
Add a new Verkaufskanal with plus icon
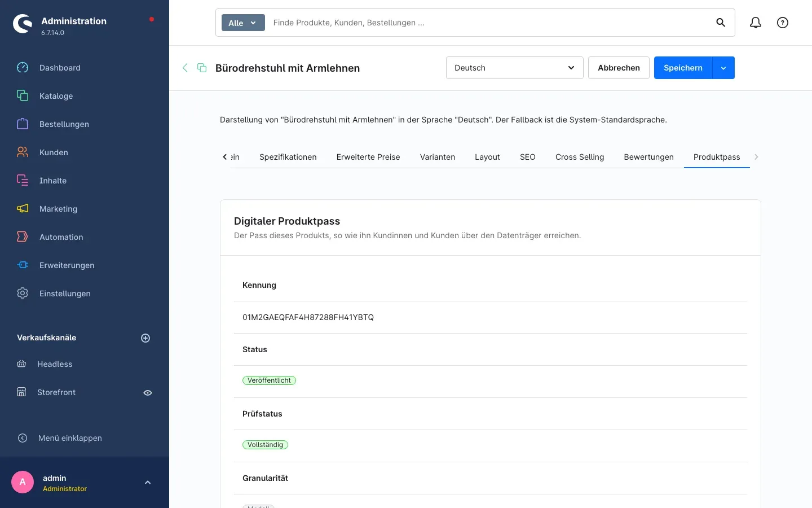tap(145, 338)
